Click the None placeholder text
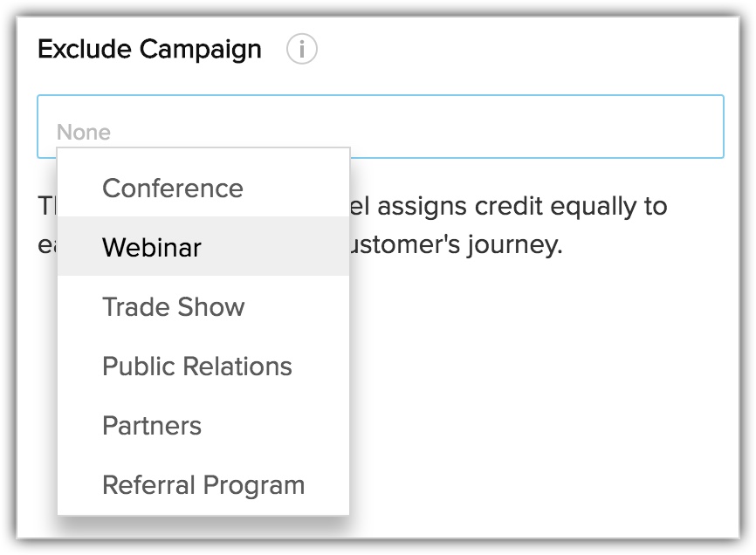 84,133
